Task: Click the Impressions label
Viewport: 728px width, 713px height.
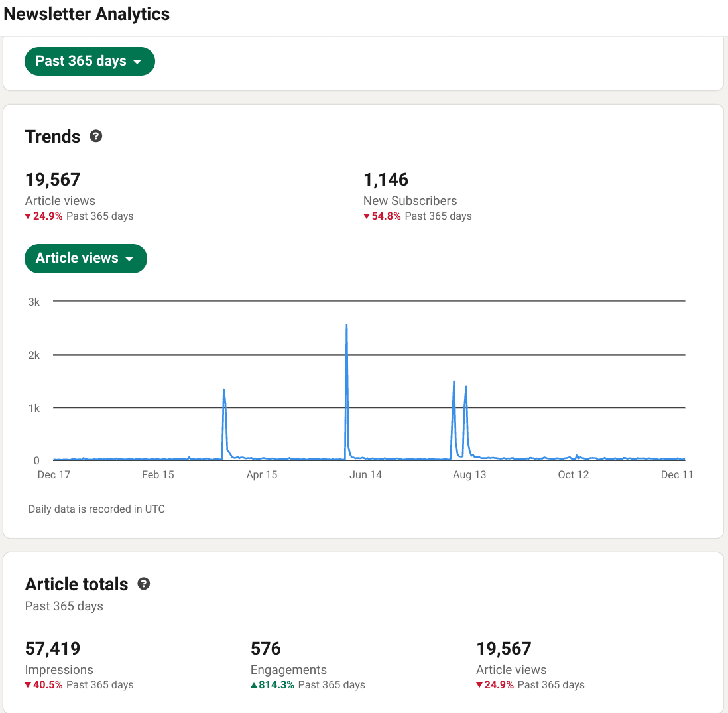Action: click(x=59, y=669)
